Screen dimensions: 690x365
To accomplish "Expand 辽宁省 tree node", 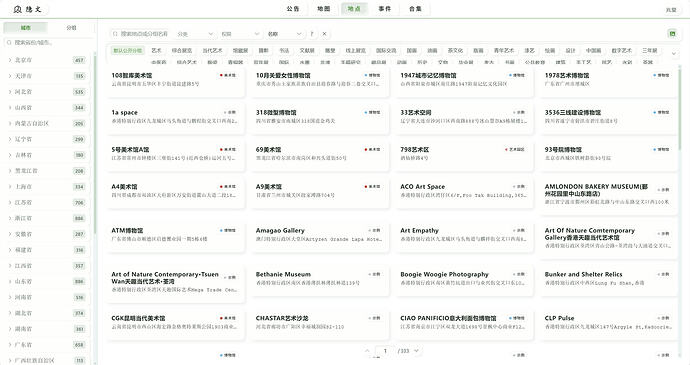I will [x=10, y=139].
